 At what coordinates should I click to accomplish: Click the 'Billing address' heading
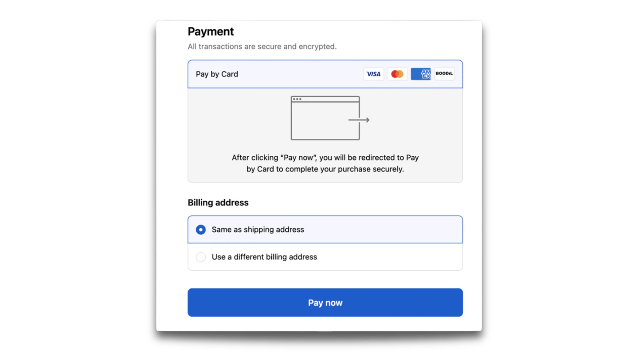point(218,203)
